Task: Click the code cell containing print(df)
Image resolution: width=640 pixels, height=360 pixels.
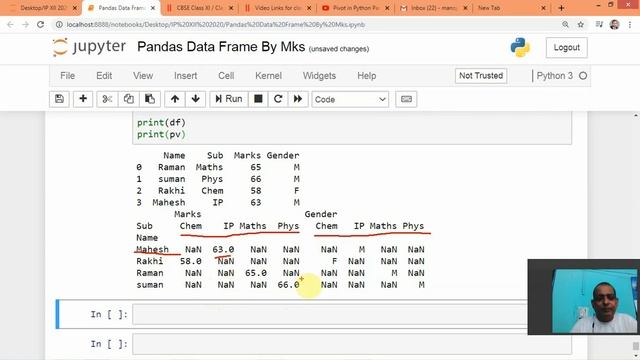Action: (352, 128)
